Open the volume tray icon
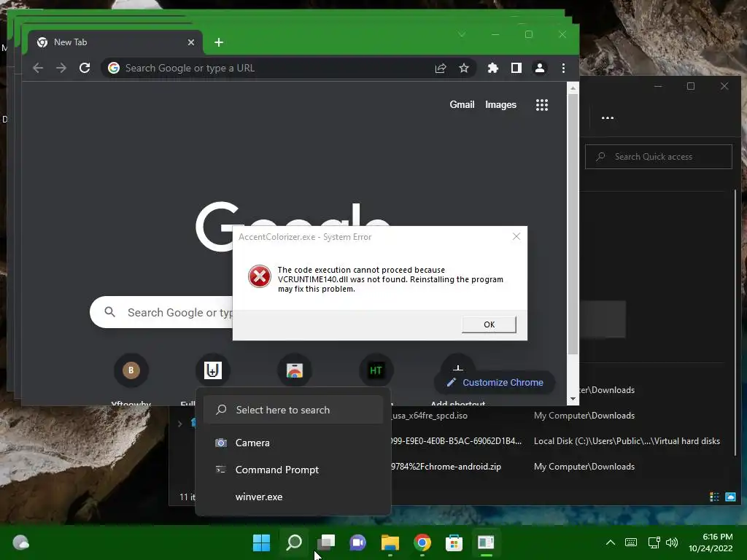This screenshot has width=747, height=560. pyautogui.click(x=672, y=542)
